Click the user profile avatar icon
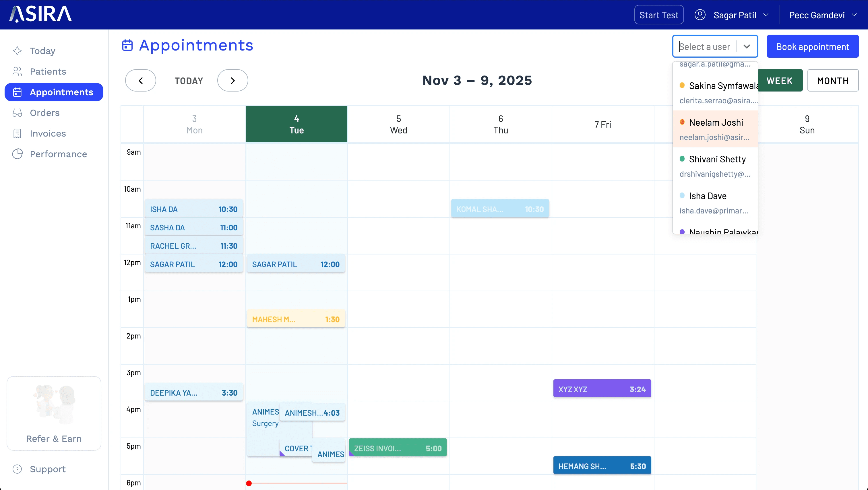868x490 pixels. 700,15
